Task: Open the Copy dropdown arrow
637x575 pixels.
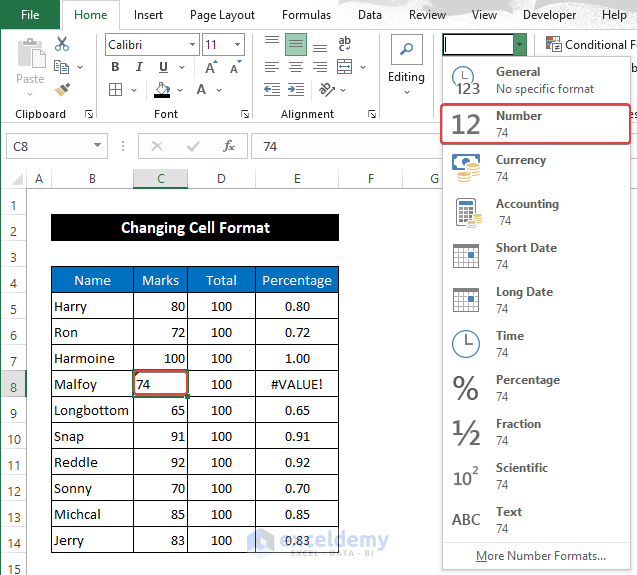Action: (80, 67)
